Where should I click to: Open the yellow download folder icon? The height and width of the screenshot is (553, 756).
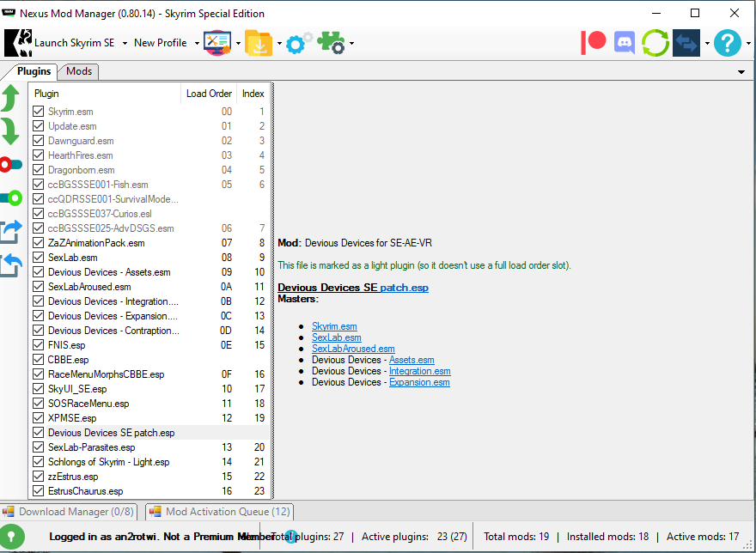(x=259, y=43)
